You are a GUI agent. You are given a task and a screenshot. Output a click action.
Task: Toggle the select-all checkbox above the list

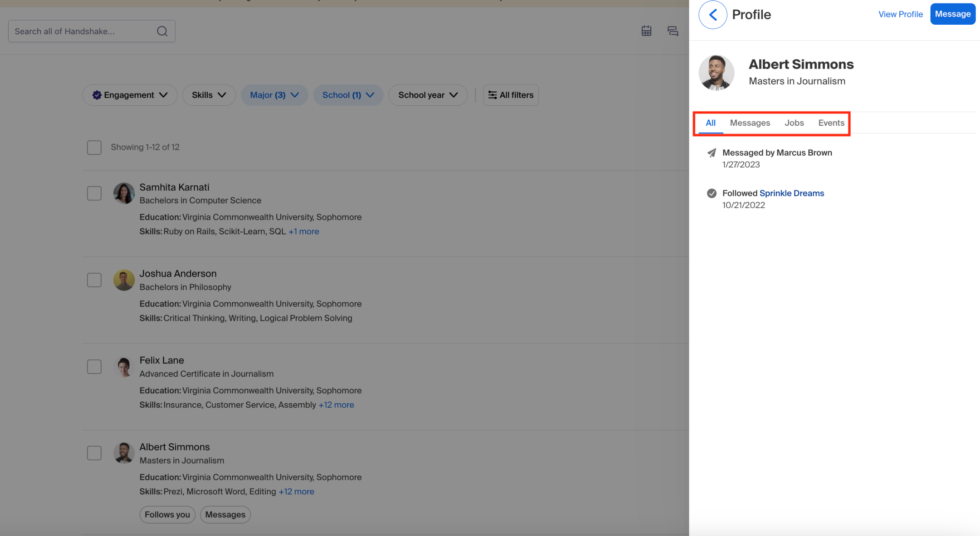click(94, 147)
